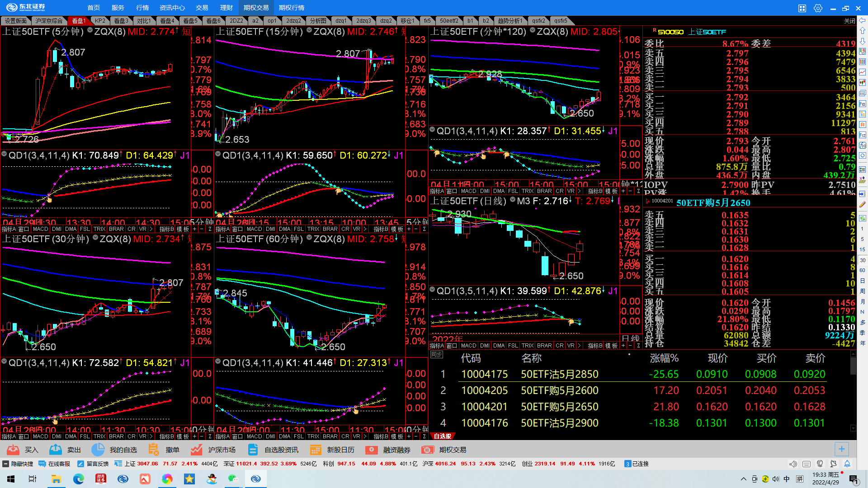Select the 分析图 layout tab

(318, 21)
